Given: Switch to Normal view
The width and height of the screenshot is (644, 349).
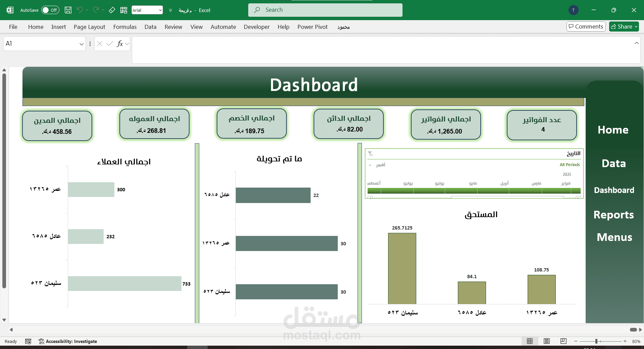Looking at the screenshot, I should pos(530,341).
